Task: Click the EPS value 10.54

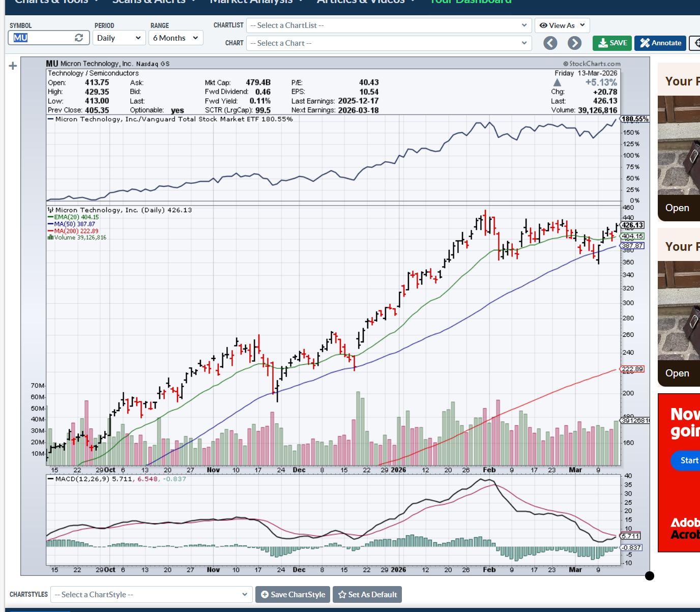Action: pos(369,92)
